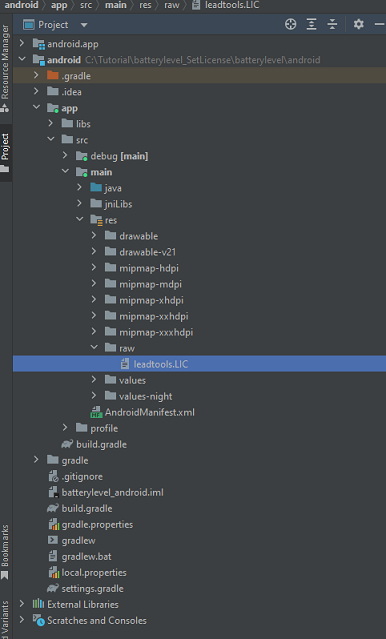Click the Collapse All toolbar icon
The width and height of the screenshot is (386, 639).
332,24
